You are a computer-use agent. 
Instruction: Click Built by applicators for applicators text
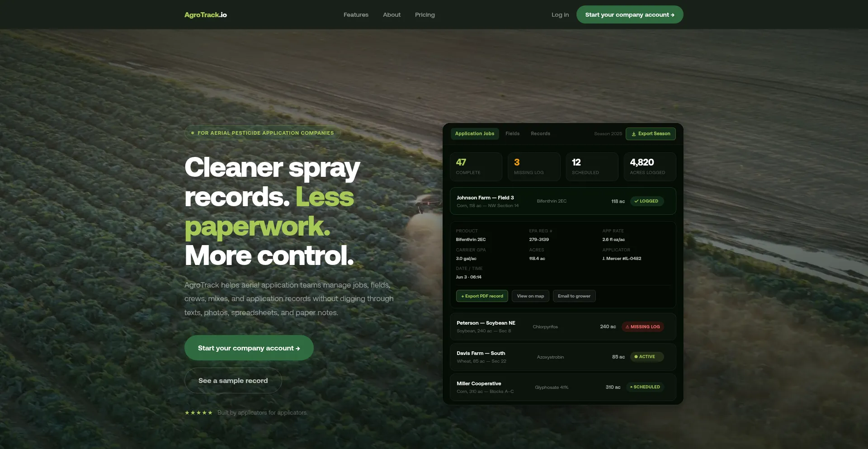pyautogui.click(x=262, y=413)
